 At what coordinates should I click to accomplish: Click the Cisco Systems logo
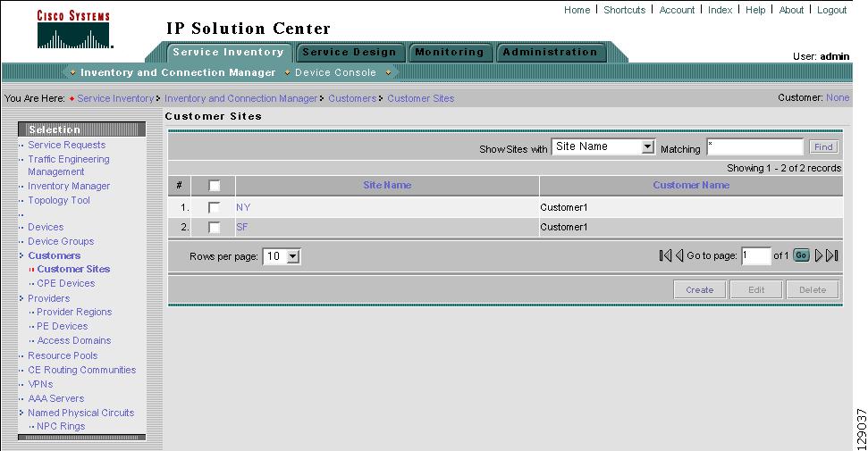pyautogui.click(x=73, y=29)
